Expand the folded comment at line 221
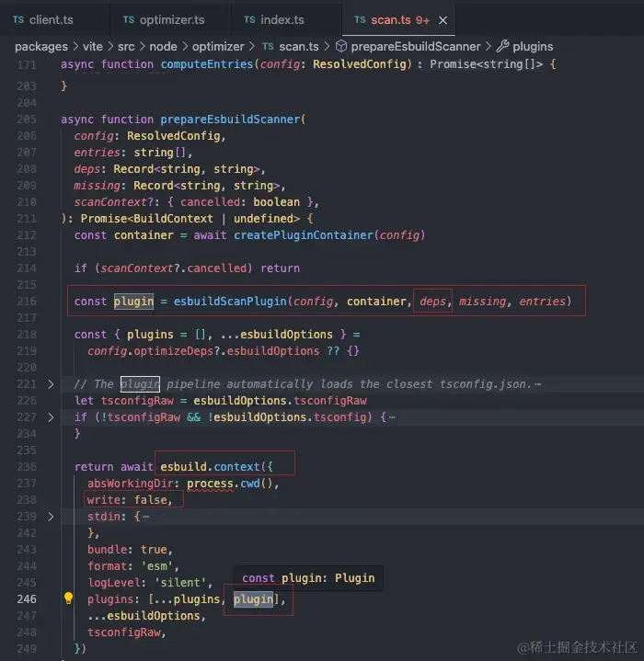The width and height of the screenshot is (644, 661). [x=51, y=384]
